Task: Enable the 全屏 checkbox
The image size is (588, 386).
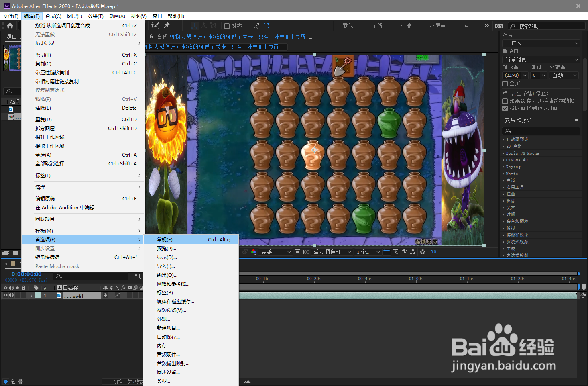Action: click(505, 84)
